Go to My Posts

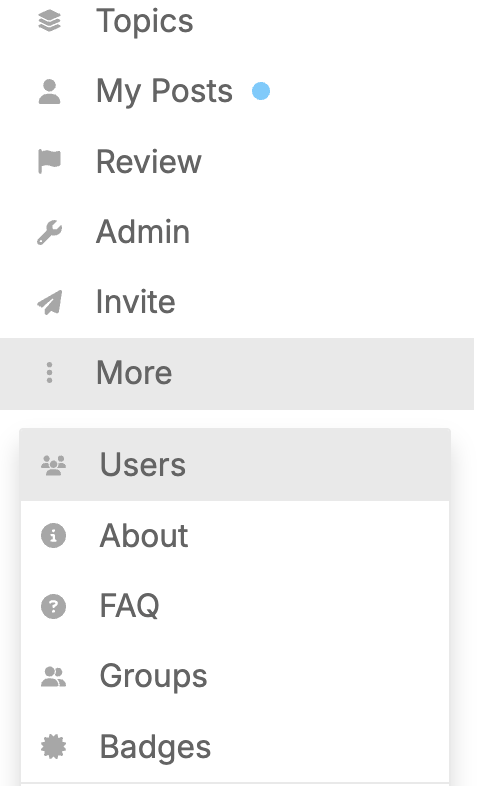[x=164, y=92]
